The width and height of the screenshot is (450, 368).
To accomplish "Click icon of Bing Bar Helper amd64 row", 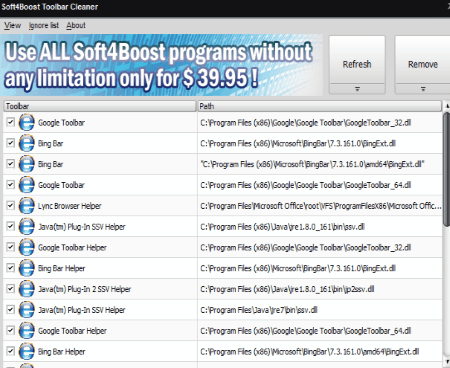I will coord(26,352).
